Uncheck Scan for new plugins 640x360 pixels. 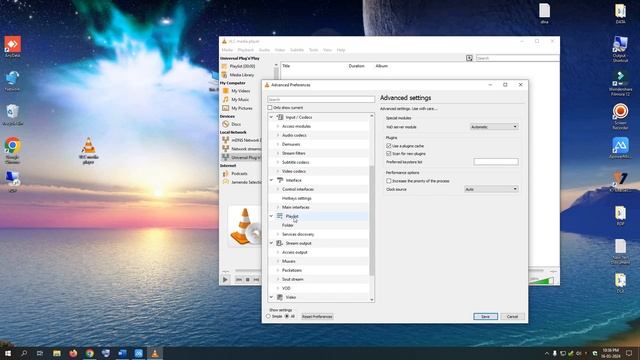389,154
